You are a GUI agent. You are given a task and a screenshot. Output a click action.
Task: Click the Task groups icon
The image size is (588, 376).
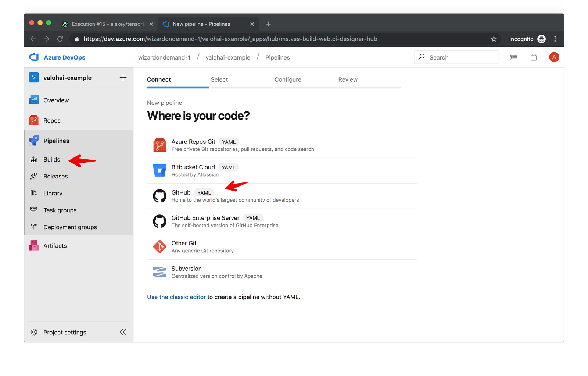(34, 210)
